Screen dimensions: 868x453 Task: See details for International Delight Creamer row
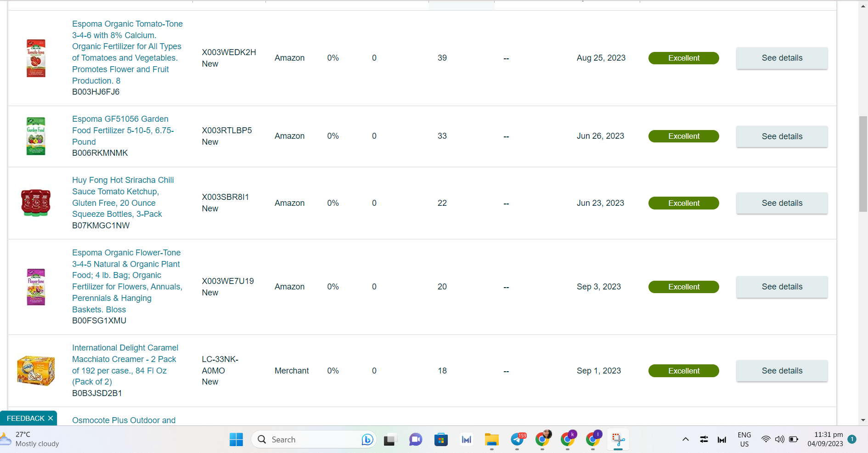coord(782,371)
